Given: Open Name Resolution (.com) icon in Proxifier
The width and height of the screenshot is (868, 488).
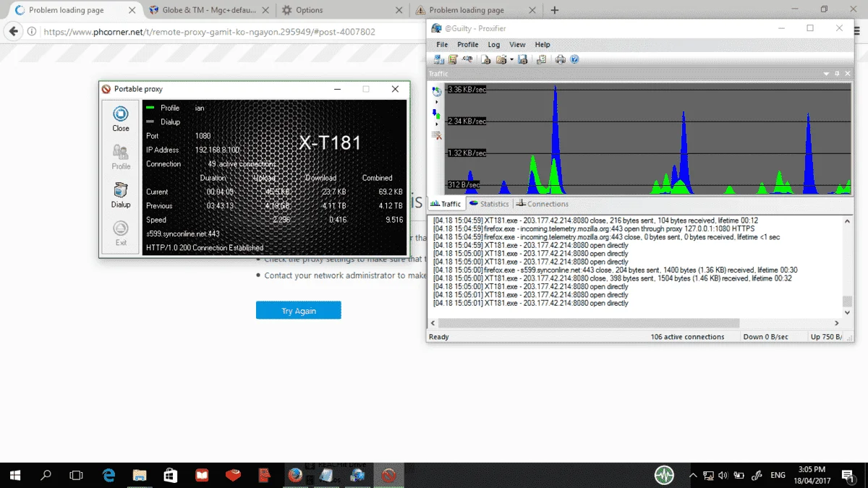Looking at the screenshot, I should coord(467,59).
